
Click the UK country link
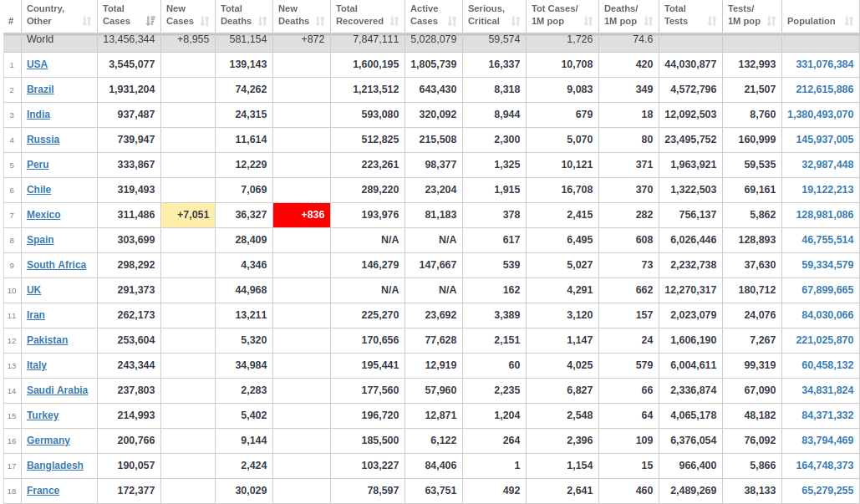click(x=34, y=290)
